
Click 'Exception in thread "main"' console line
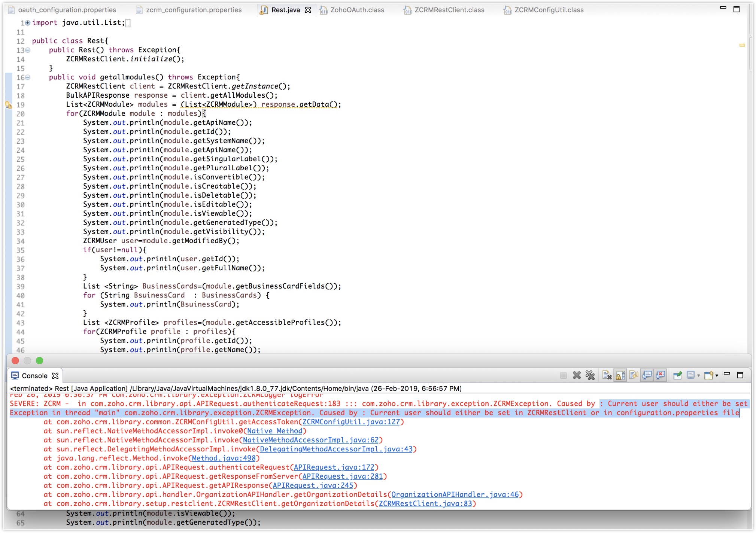(x=374, y=413)
